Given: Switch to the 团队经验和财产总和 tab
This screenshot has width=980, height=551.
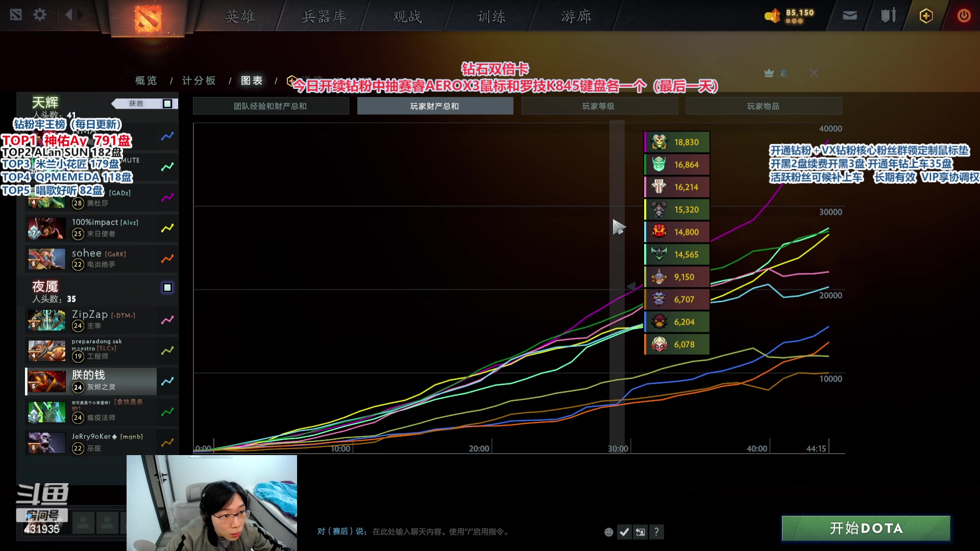Looking at the screenshot, I should click(271, 106).
